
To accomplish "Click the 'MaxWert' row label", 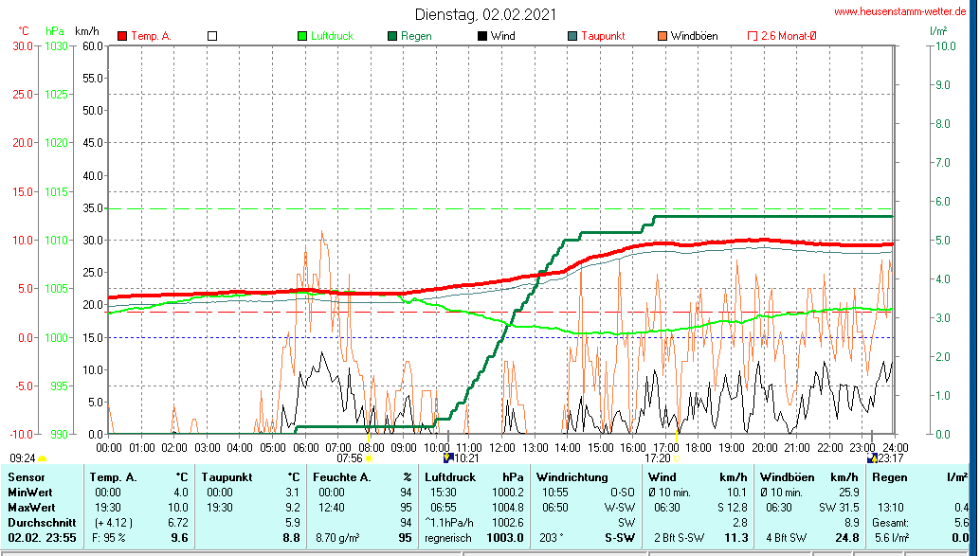I will [31, 508].
